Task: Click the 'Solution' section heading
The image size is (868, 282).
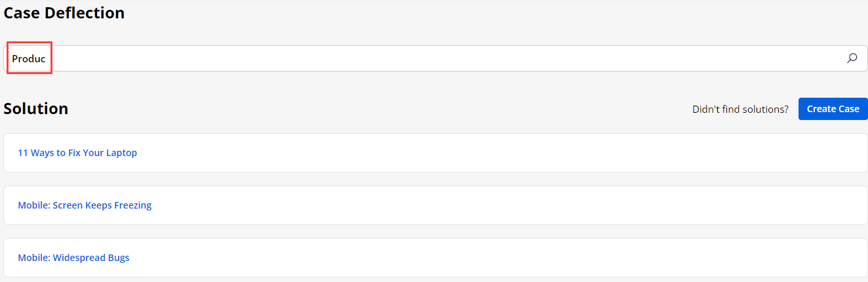Action: [36, 109]
